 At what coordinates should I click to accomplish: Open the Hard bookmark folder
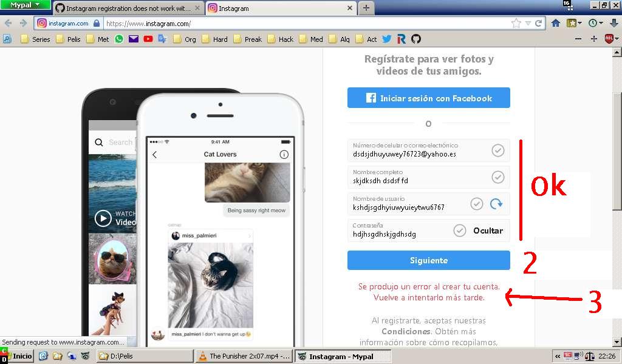pyautogui.click(x=214, y=39)
